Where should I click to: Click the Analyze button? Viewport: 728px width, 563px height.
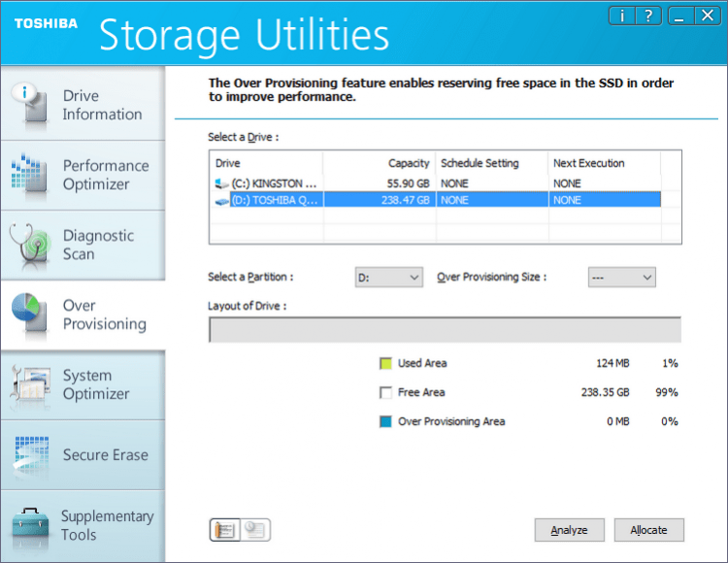[x=569, y=530]
